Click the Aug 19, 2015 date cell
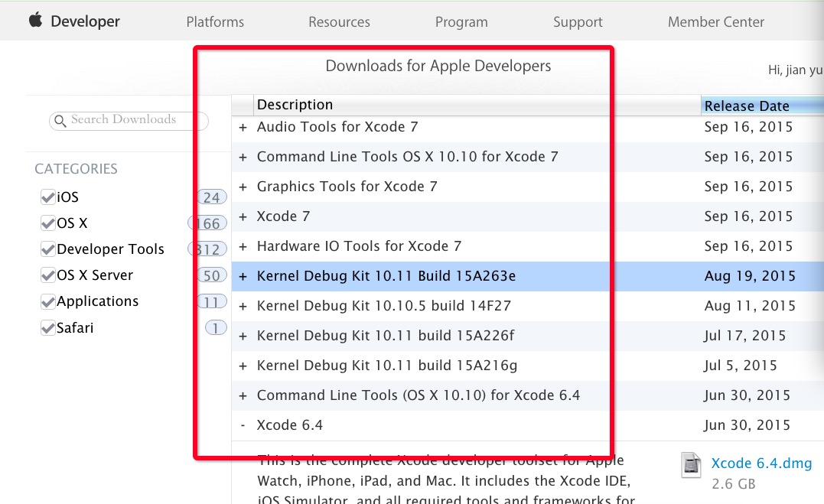This screenshot has height=504, width=824. [750, 276]
